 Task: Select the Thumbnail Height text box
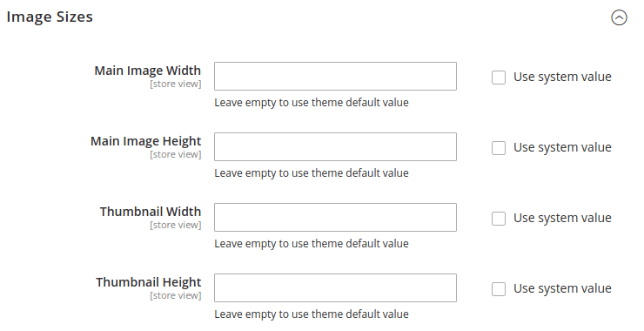coord(335,287)
